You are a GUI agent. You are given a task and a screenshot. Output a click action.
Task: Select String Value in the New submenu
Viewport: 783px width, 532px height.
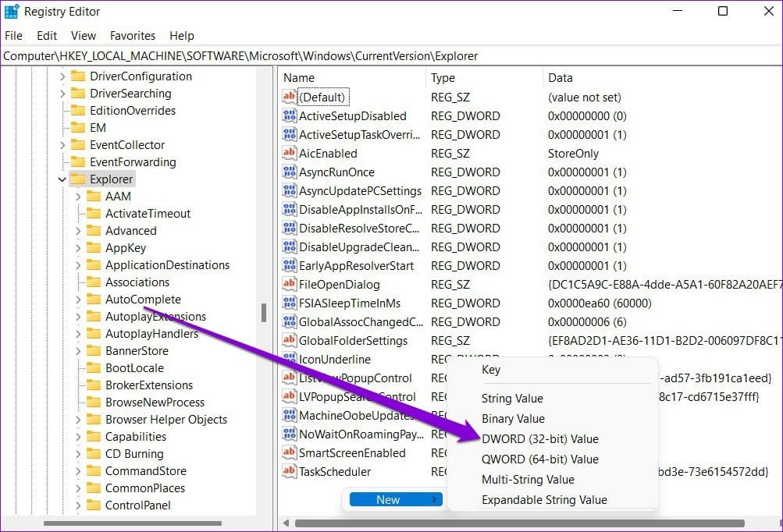point(512,399)
